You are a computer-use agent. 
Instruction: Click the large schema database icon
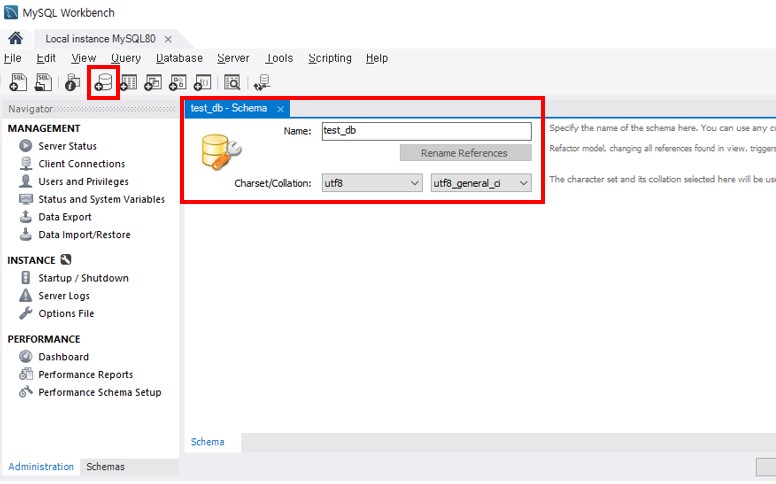pos(221,152)
